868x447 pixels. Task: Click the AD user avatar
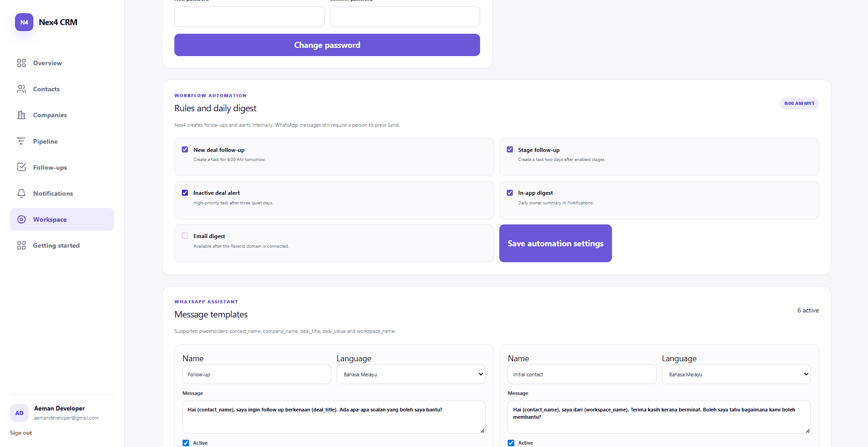tap(19, 413)
